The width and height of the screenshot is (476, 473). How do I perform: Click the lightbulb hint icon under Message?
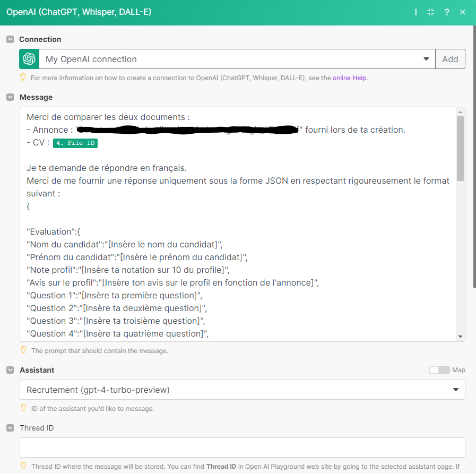pyautogui.click(x=23, y=350)
